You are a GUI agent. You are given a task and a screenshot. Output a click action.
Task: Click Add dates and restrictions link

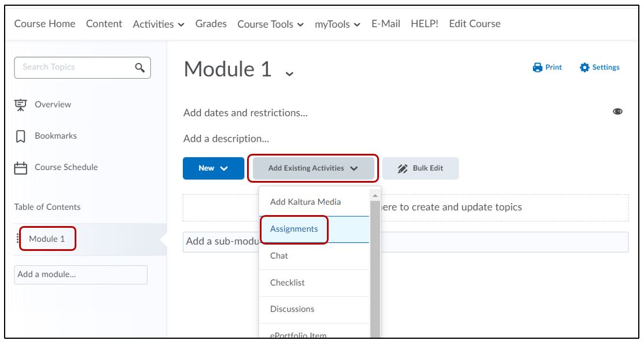point(245,113)
